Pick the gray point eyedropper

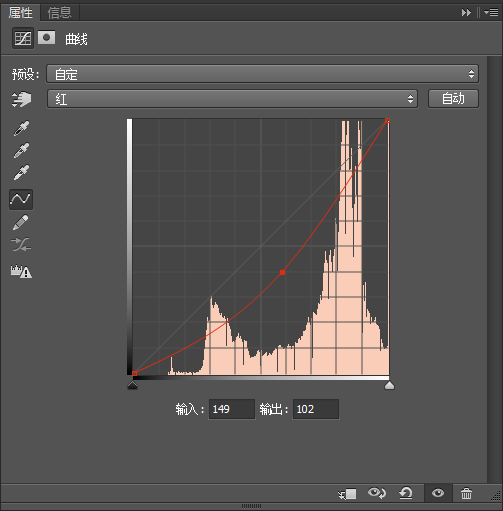[x=21, y=150]
